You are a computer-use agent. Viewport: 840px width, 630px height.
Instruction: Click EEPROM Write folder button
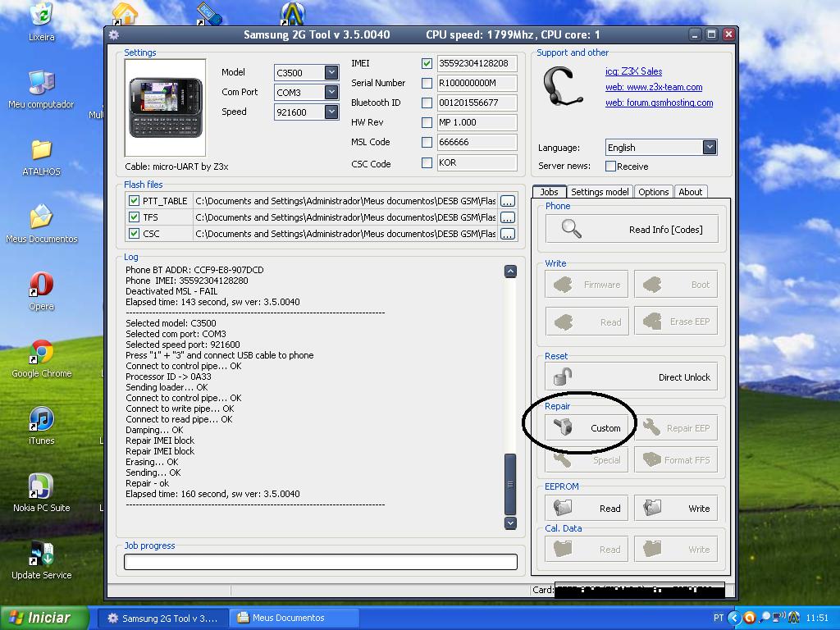[676, 508]
